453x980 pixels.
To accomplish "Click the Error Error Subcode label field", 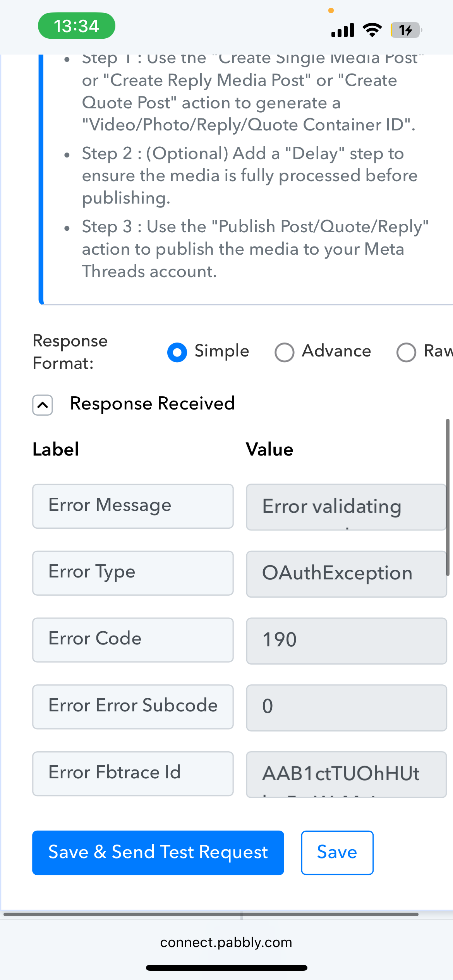I will point(133,706).
